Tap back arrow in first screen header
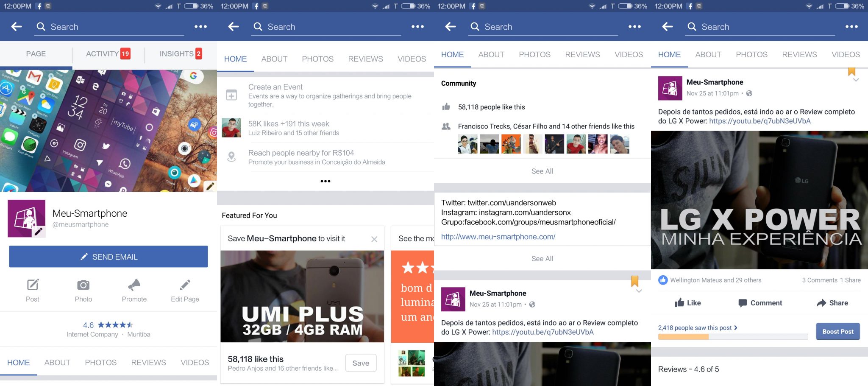The width and height of the screenshot is (868, 386). pyautogui.click(x=17, y=27)
